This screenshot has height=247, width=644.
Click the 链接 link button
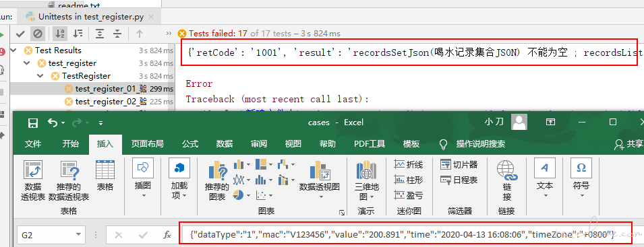coord(507,180)
